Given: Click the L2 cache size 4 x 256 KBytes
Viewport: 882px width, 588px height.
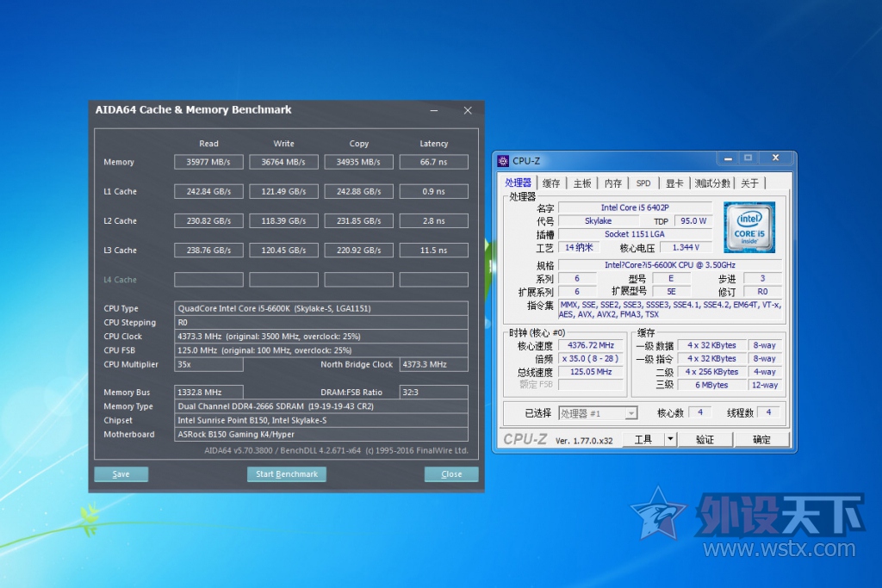Looking at the screenshot, I should [711, 372].
